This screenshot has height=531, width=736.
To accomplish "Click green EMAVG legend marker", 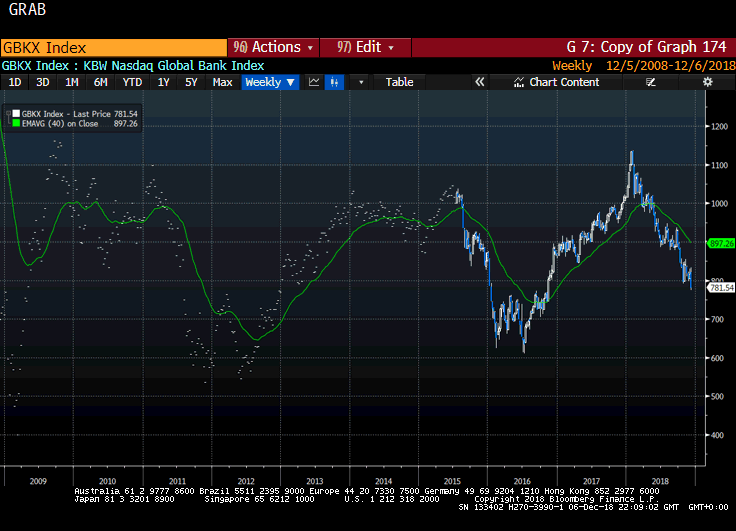I will tap(16, 125).
